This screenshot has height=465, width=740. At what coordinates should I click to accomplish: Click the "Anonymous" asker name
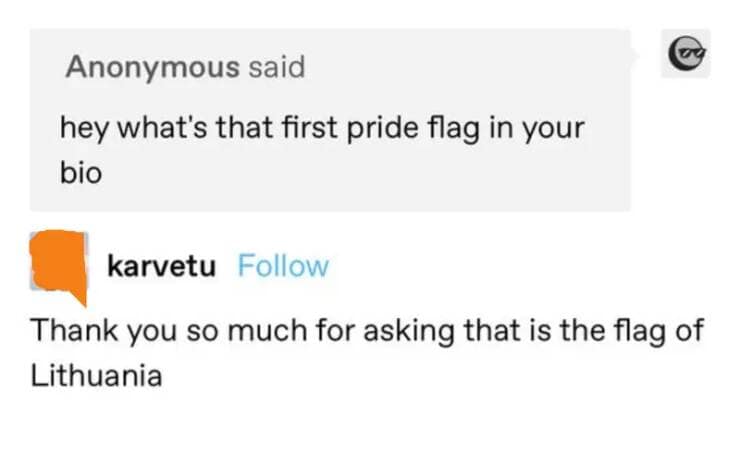click(x=152, y=68)
